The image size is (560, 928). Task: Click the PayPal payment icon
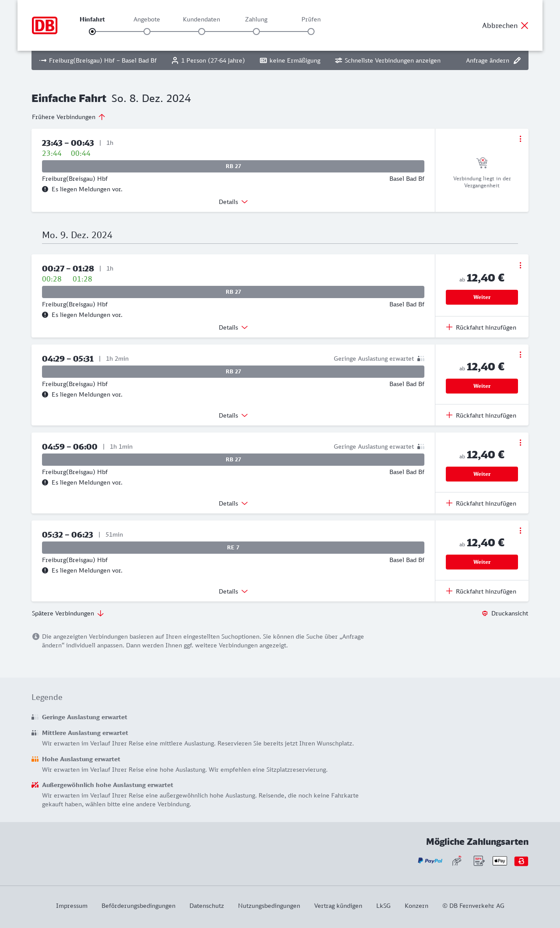[x=430, y=861]
